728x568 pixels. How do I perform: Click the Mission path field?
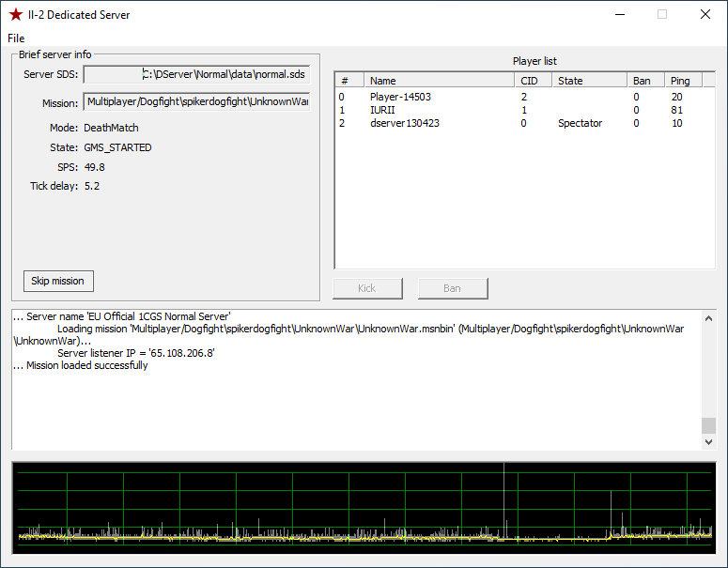(196, 101)
